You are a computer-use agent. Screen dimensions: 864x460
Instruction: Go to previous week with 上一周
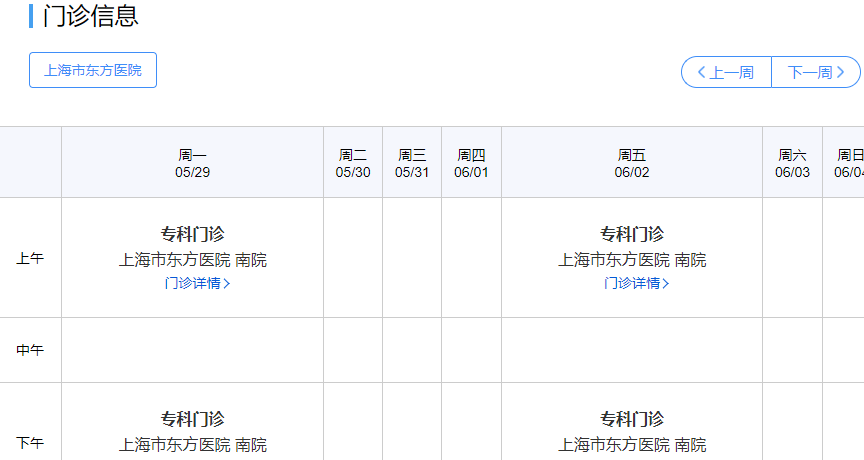(726, 72)
